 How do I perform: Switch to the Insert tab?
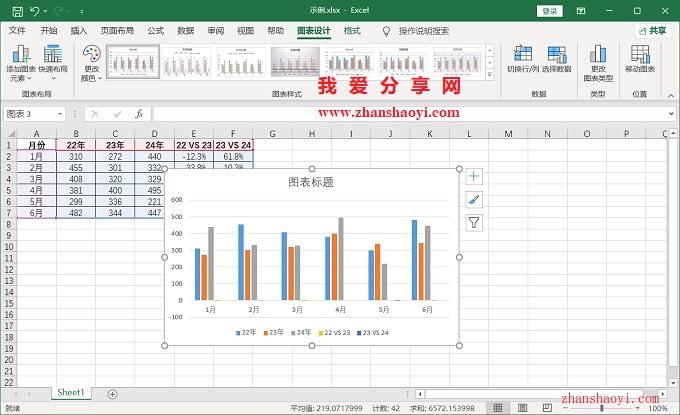coord(78,31)
